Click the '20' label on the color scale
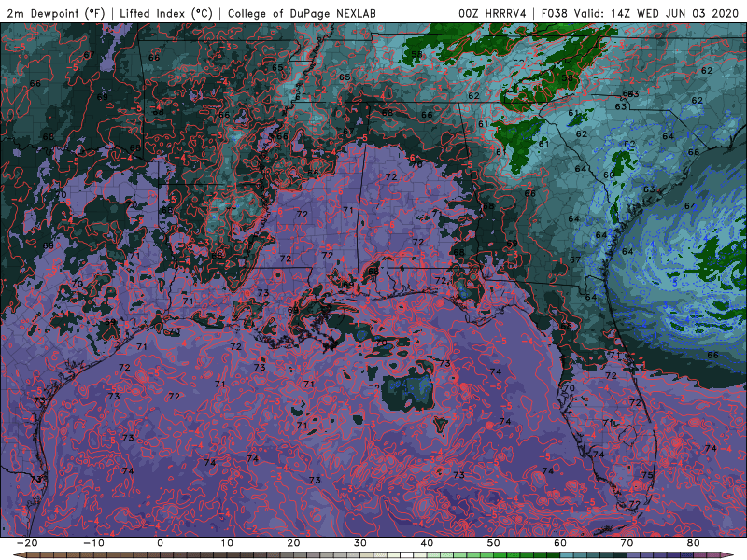The height and width of the screenshot is (560, 747). [293, 543]
